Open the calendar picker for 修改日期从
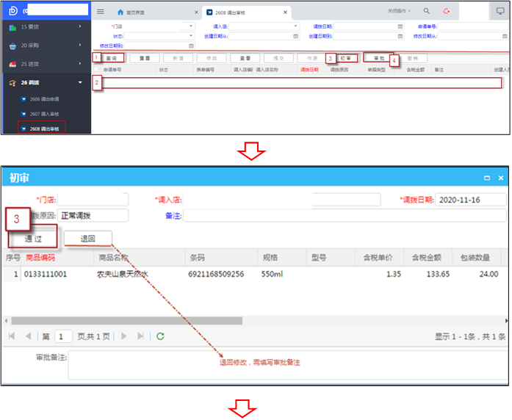Viewport: 512px width, 420px height. click(x=505, y=36)
